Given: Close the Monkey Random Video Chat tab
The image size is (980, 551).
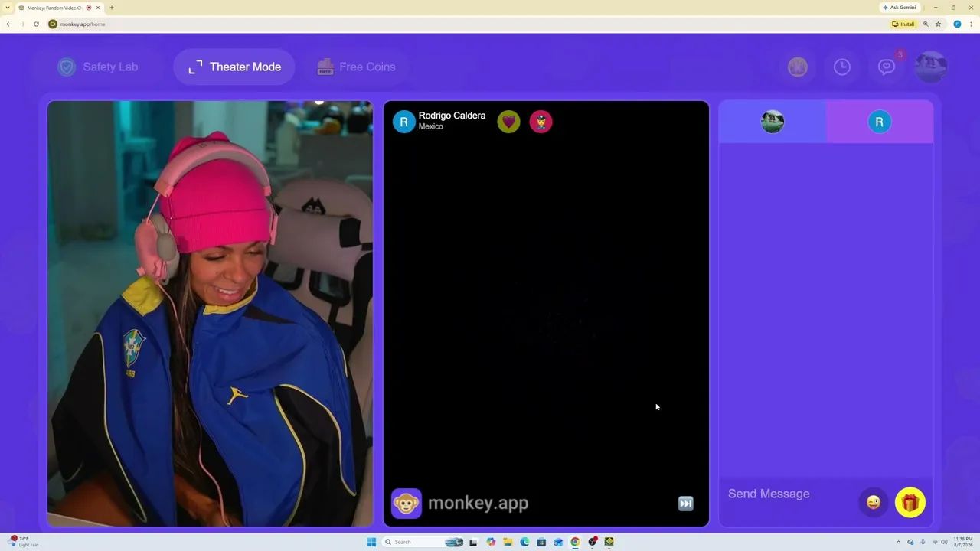Looking at the screenshot, I should 98,8.
